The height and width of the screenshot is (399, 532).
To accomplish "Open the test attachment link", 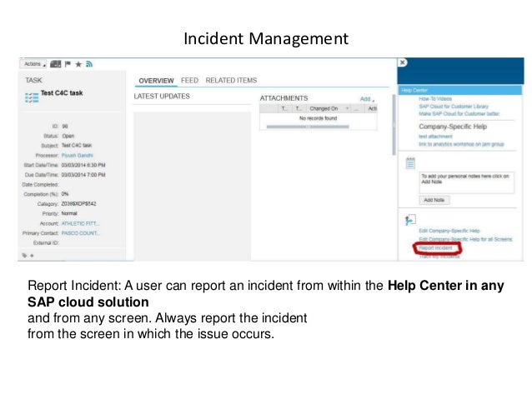I will click(435, 137).
